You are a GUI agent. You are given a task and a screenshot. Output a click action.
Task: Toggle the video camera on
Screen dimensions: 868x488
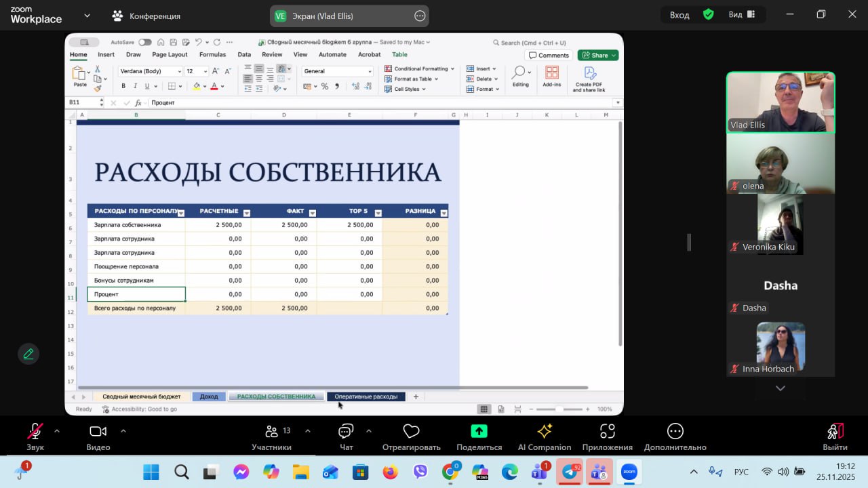pyautogui.click(x=98, y=432)
